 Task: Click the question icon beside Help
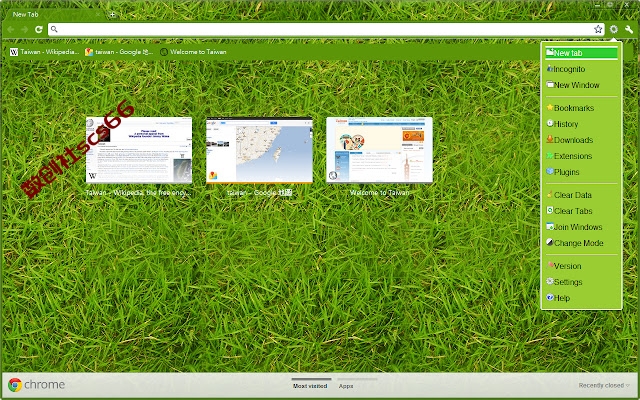pos(550,297)
